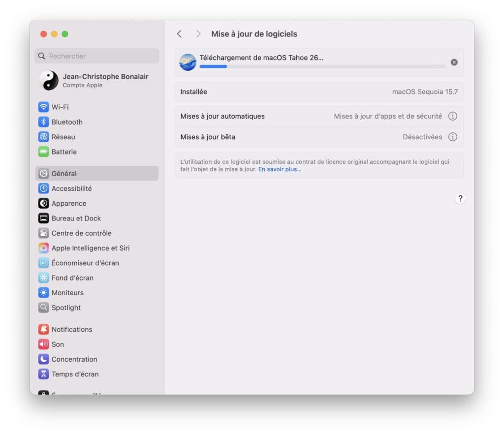
Task: Open Accessibilité icon in sidebar
Action: pyautogui.click(x=43, y=188)
